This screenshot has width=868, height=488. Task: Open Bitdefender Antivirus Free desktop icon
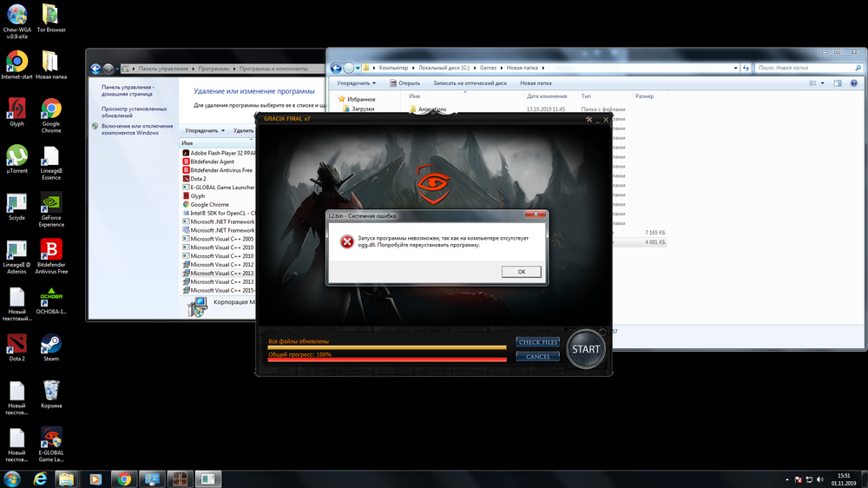(x=51, y=252)
